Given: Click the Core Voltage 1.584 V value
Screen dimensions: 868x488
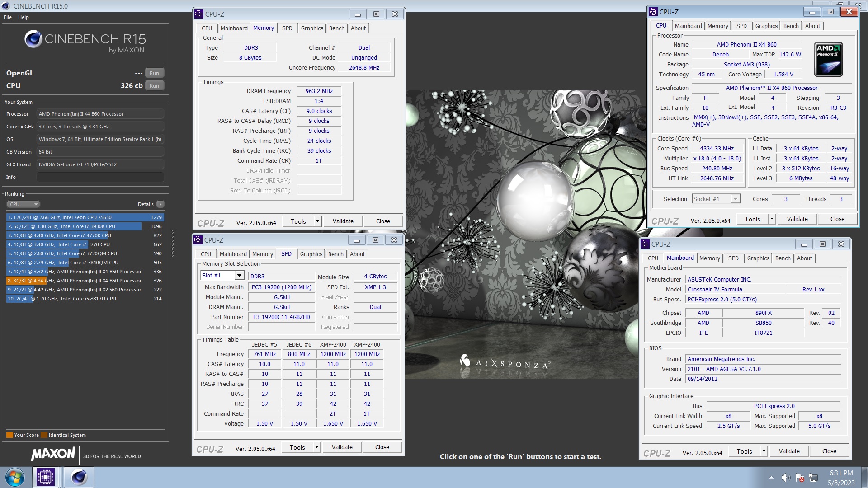Looking at the screenshot, I should coord(783,75).
